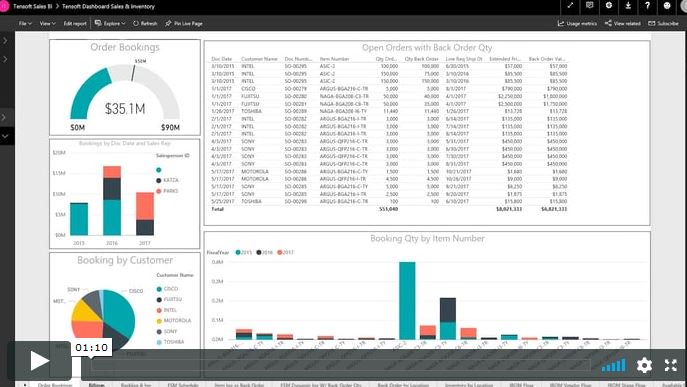Select the Order Bookings page tab

click(x=55, y=385)
